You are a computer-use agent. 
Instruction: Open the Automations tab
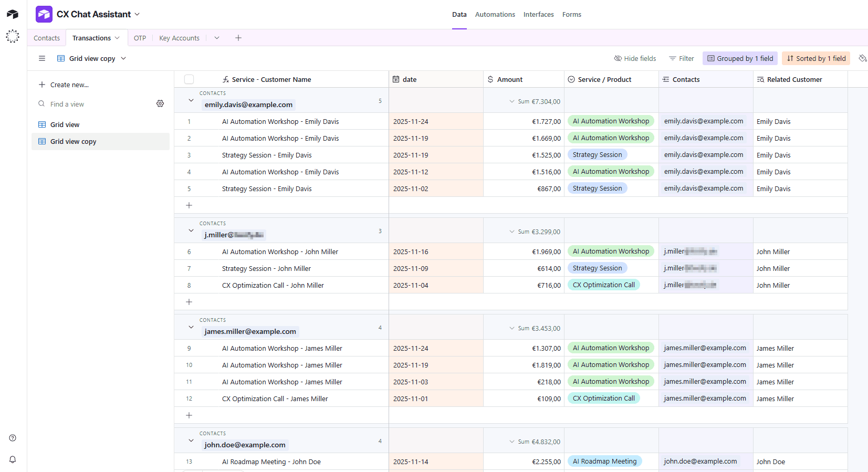point(495,14)
